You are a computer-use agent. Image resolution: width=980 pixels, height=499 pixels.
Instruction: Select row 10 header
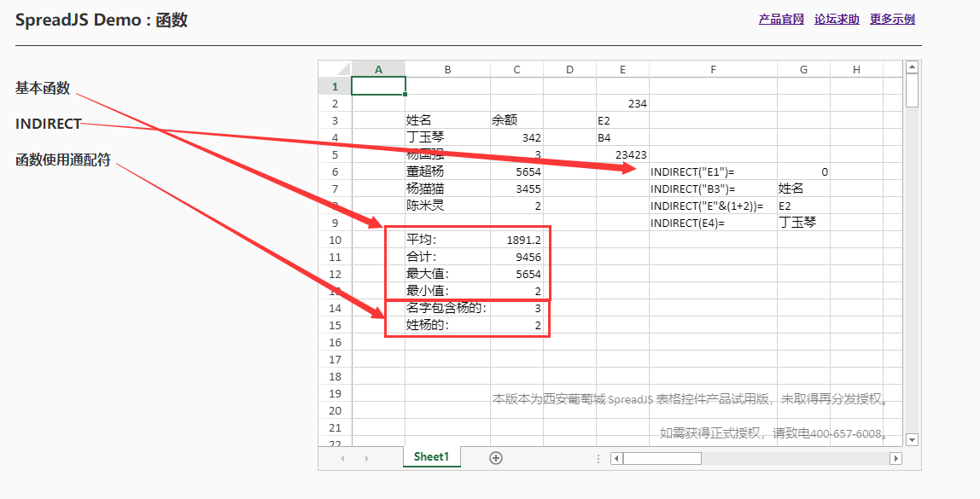pyautogui.click(x=335, y=240)
